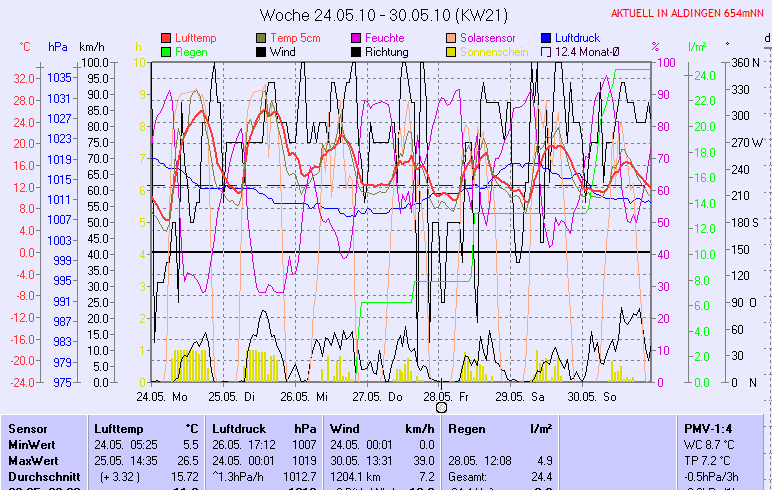The image size is (772, 490).
Task: Select the blue Luftdruck legend square
Action: 547,38
